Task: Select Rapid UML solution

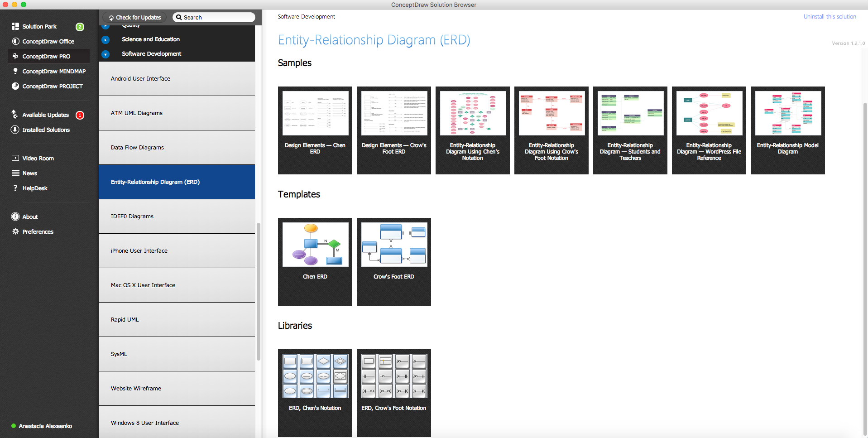Action: pyautogui.click(x=177, y=320)
